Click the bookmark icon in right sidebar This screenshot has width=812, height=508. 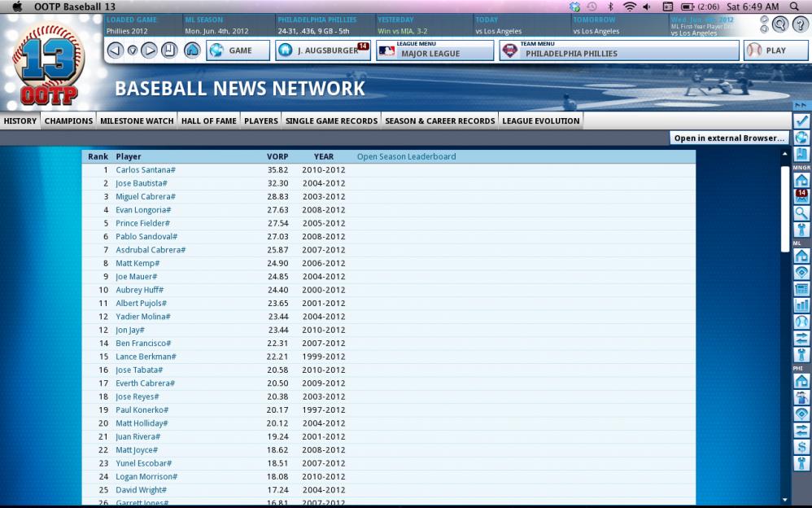pos(801,154)
